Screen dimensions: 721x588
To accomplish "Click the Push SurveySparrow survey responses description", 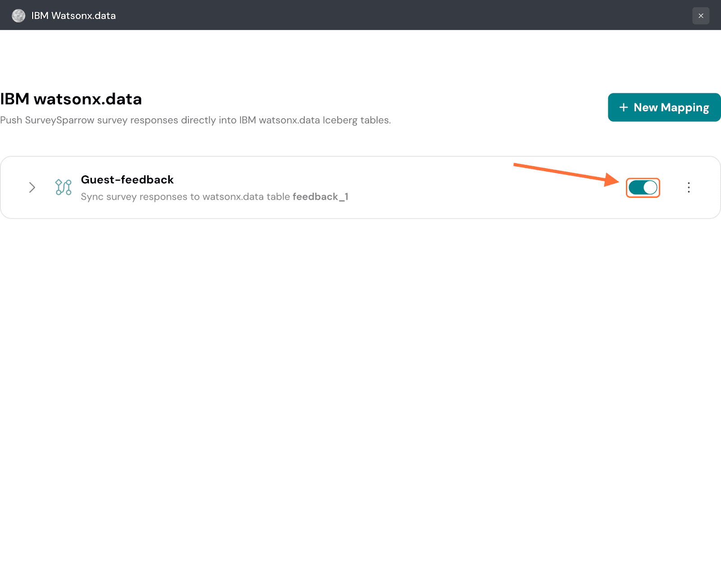I will click(195, 120).
